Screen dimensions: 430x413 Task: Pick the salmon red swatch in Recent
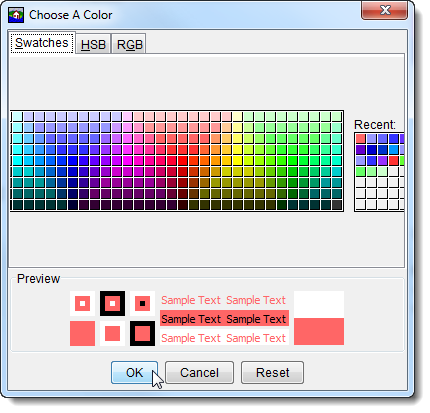(361, 139)
